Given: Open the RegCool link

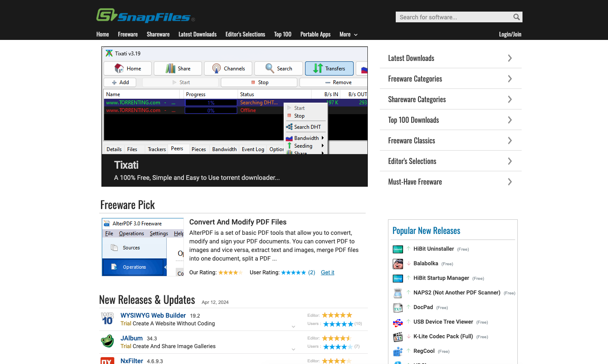Looking at the screenshot, I should 424,351.
